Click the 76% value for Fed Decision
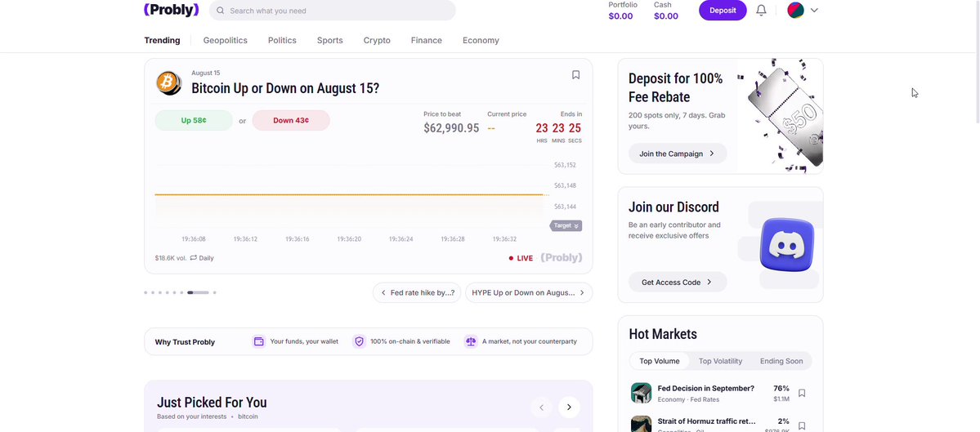 pos(781,388)
